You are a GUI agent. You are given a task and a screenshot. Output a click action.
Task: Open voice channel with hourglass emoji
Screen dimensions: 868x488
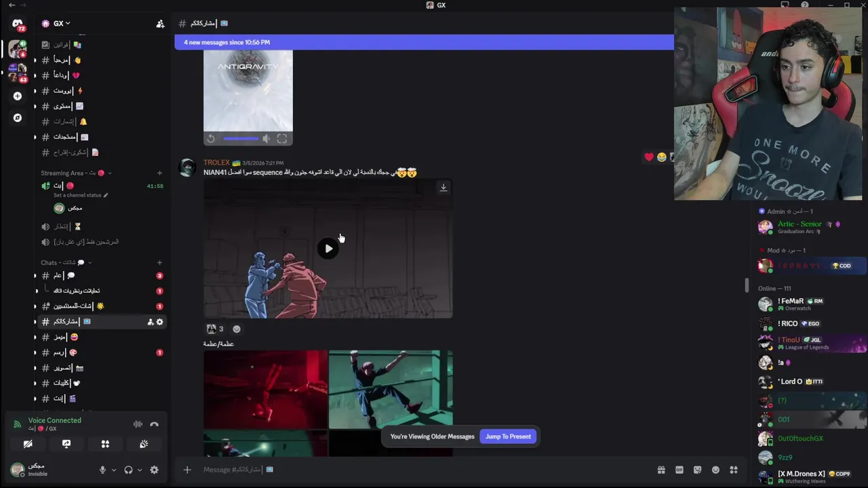(x=102, y=226)
